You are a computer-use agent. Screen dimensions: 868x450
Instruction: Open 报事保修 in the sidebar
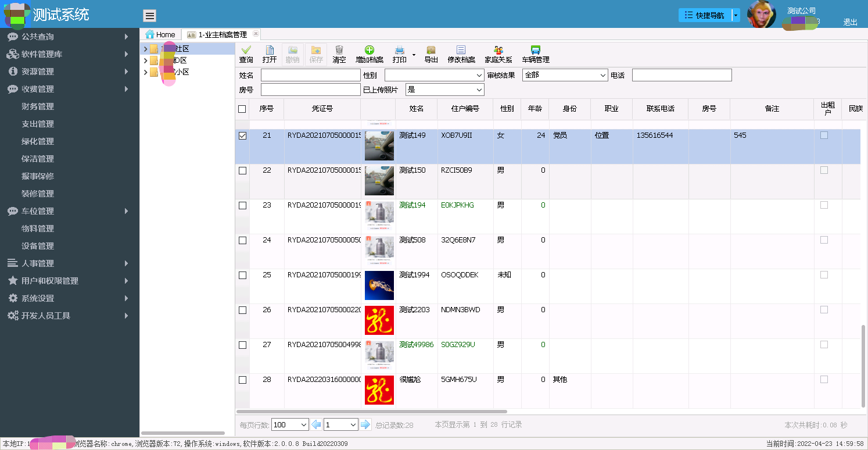(x=38, y=176)
